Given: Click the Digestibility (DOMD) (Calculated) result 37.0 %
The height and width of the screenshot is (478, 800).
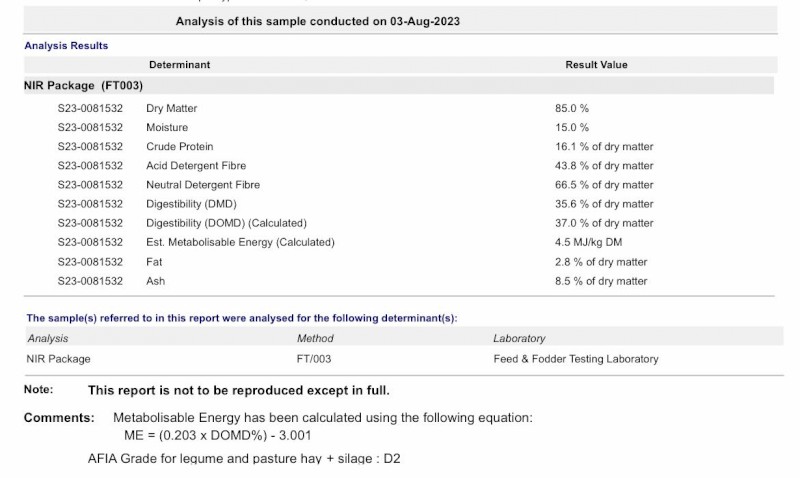Looking at the screenshot, I should [604, 223].
